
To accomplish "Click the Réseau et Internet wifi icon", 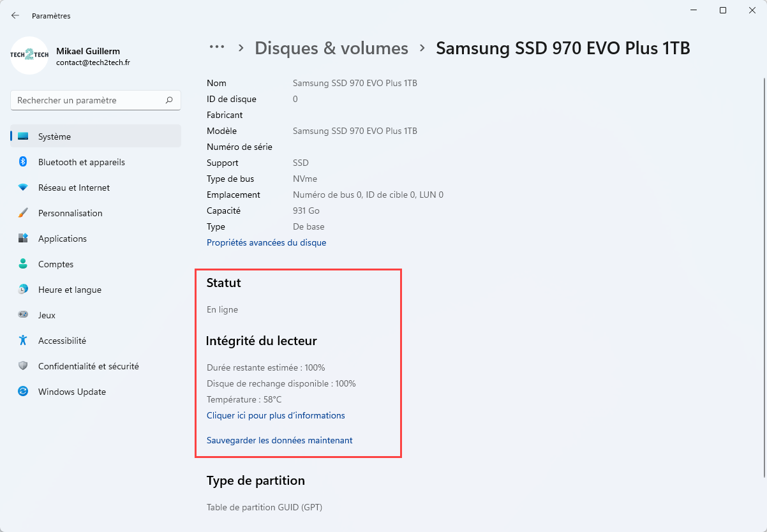I will pyautogui.click(x=23, y=188).
